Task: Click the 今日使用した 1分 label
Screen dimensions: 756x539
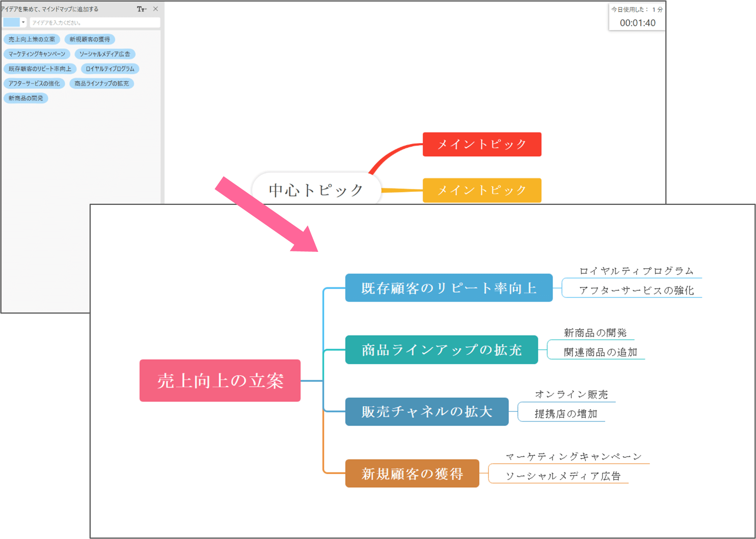Action: coord(637,10)
